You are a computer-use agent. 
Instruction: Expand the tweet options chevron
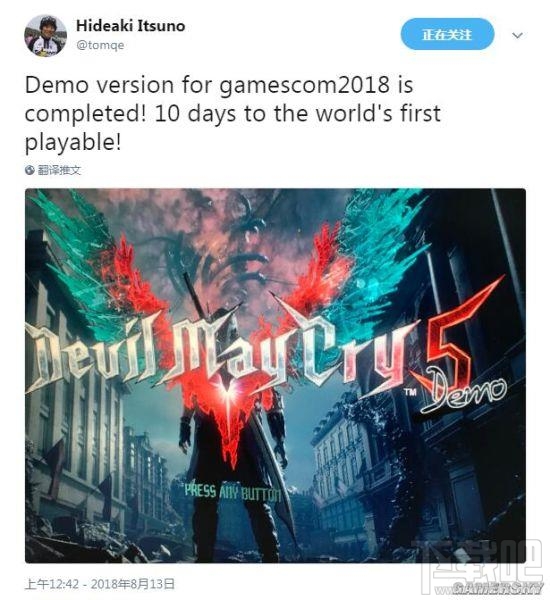(517, 35)
